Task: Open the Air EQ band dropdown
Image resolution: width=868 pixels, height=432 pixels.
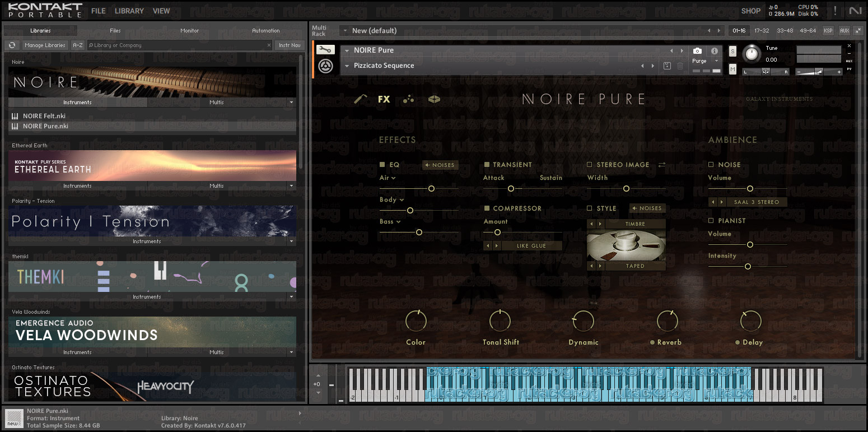Action: pos(388,178)
